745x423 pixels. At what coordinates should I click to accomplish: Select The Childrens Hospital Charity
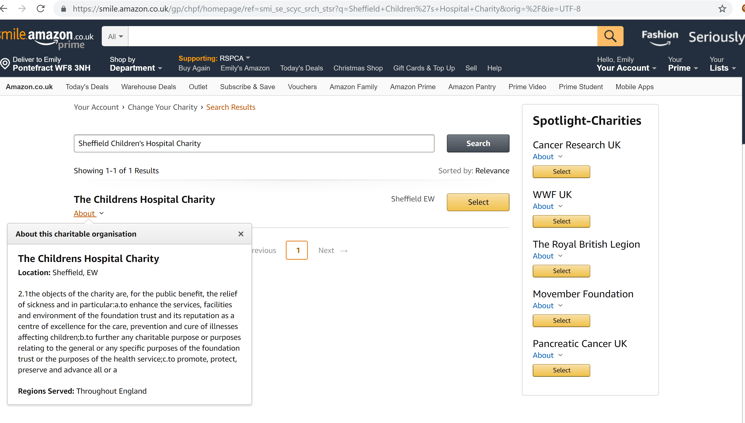(x=478, y=202)
